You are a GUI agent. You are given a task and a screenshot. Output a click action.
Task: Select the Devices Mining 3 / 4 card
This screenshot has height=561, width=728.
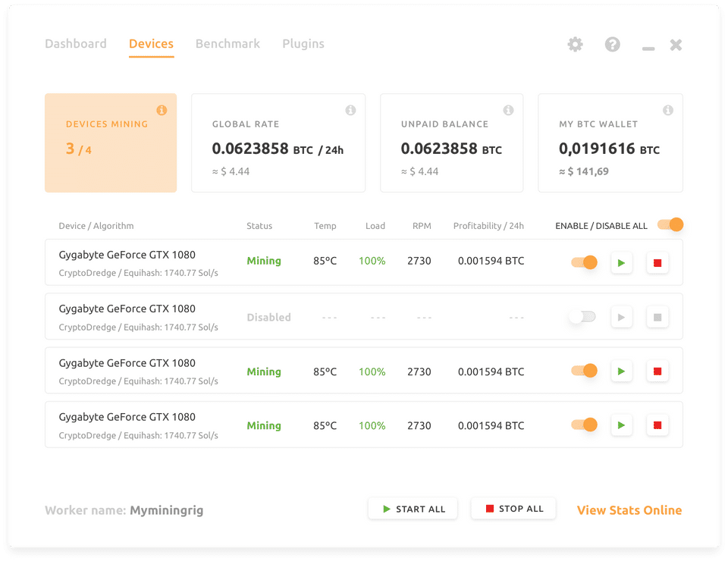coord(111,143)
